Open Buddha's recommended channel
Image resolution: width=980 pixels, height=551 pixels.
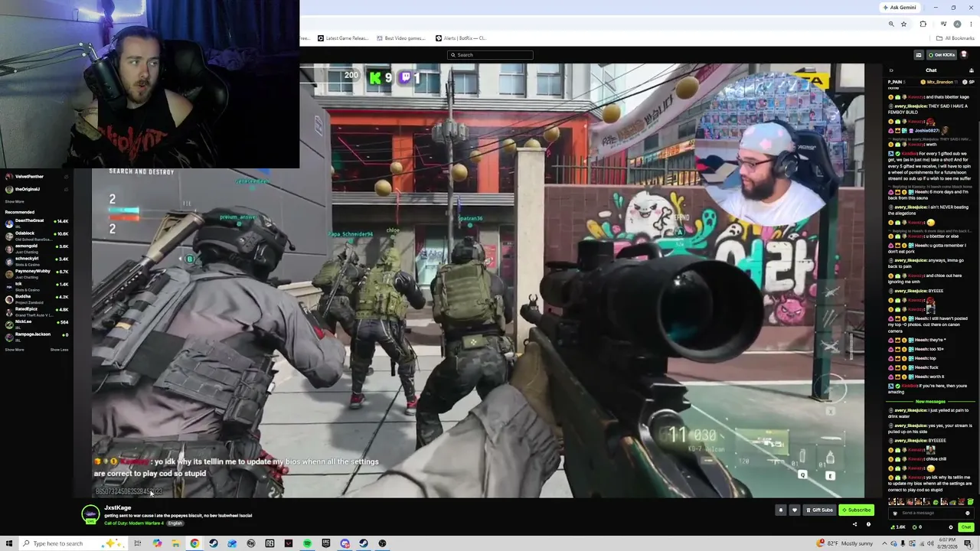pyautogui.click(x=35, y=298)
